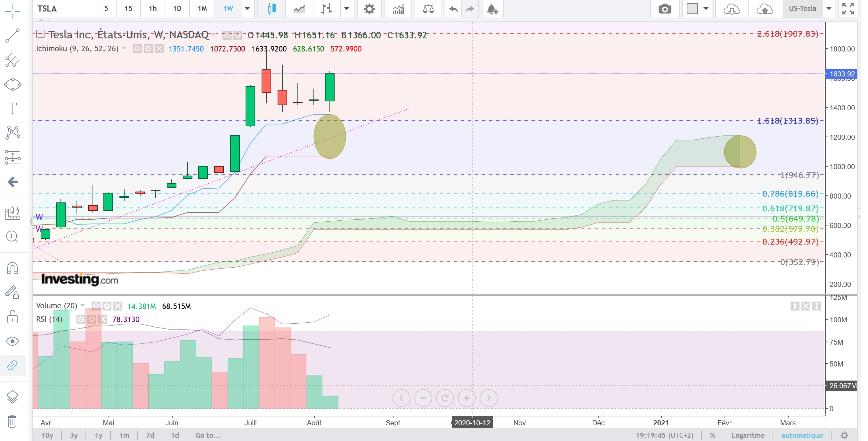Switch to the 1D timeframe
The width and height of the screenshot is (868, 441).
click(x=177, y=9)
